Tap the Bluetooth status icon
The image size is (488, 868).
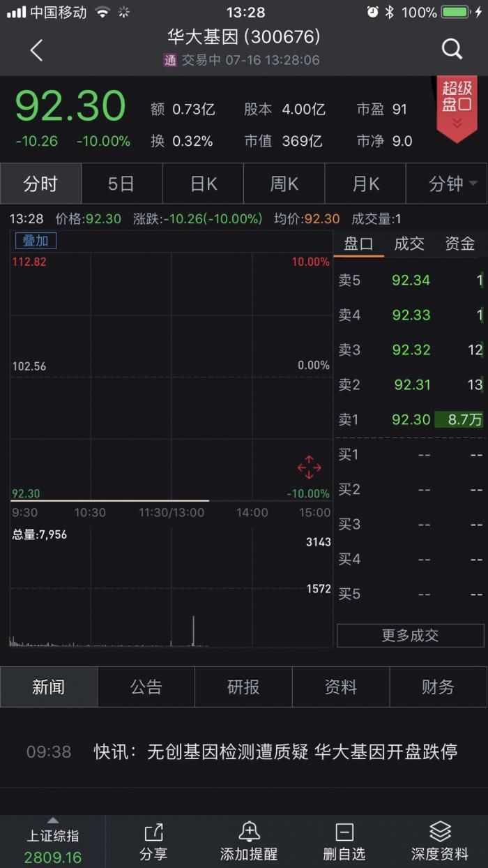390,12
